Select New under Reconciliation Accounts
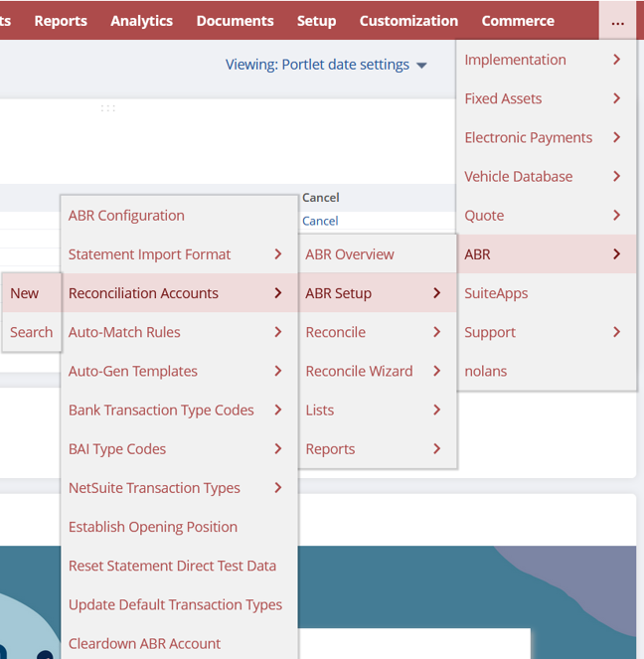 pyautogui.click(x=25, y=293)
